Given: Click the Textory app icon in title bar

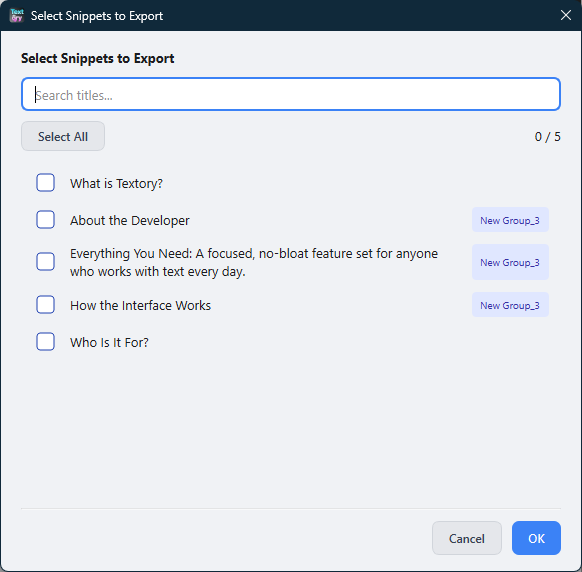Looking at the screenshot, I should 17,16.
